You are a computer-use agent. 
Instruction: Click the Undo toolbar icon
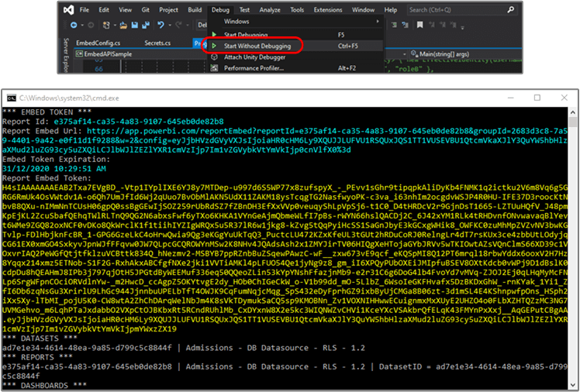[161, 25]
